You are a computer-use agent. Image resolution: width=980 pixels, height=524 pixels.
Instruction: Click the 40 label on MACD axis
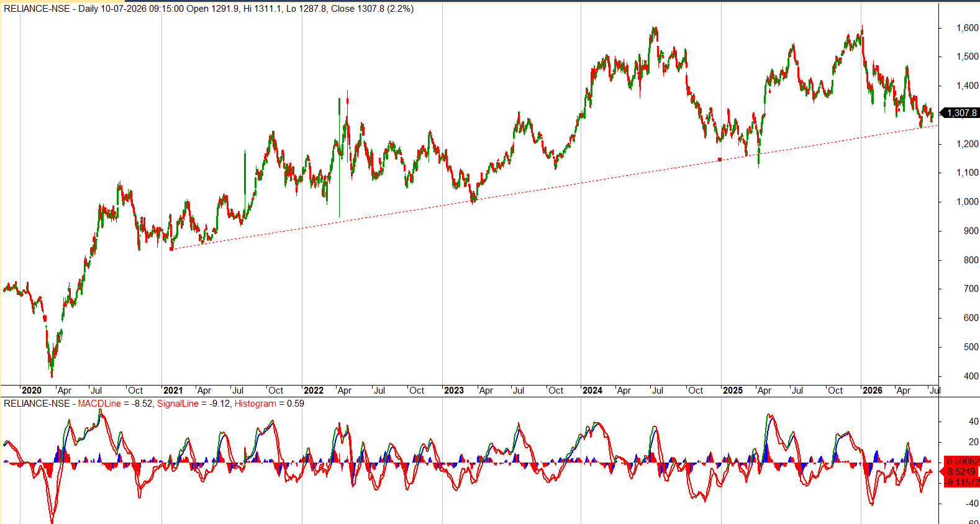coord(973,422)
